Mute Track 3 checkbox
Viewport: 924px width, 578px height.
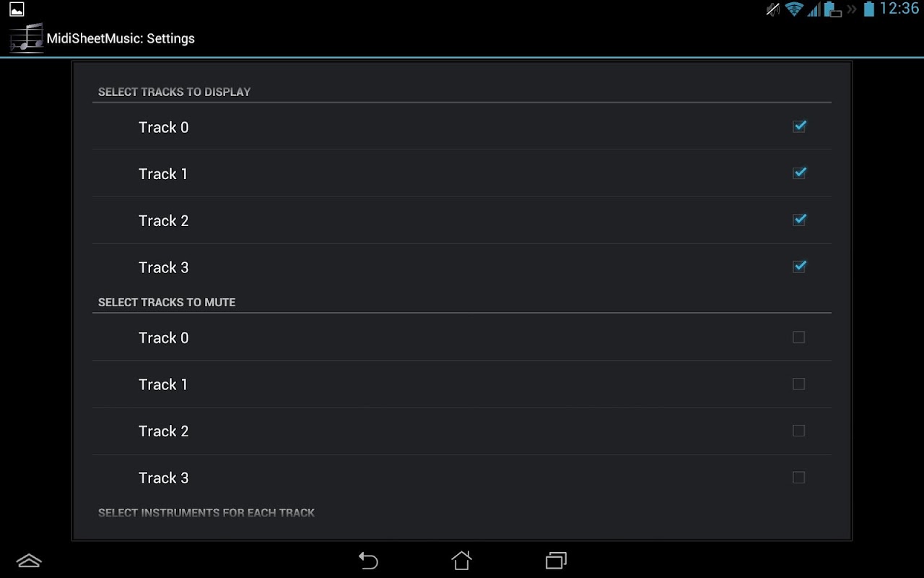[798, 478]
